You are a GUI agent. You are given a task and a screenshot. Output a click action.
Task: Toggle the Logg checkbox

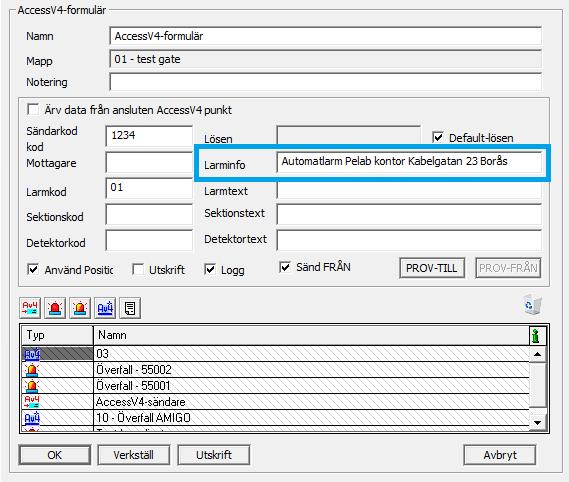point(210,269)
